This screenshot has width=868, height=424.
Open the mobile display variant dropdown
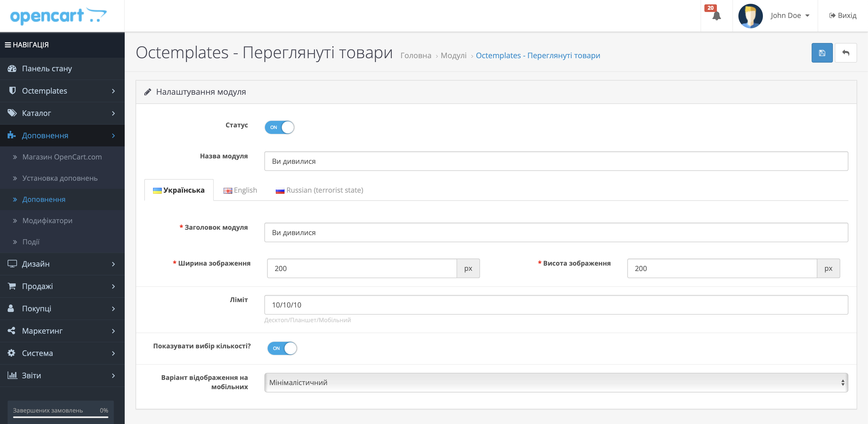tap(556, 383)
